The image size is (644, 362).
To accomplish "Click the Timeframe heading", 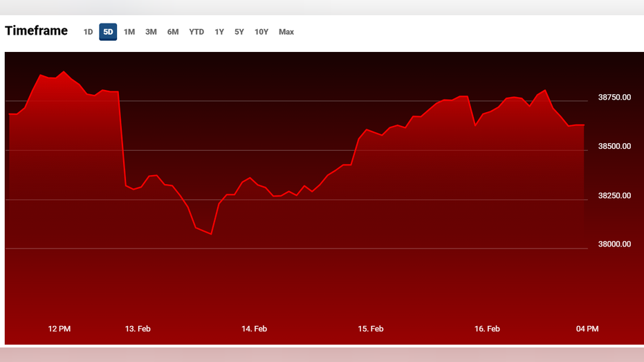I will click(x=36, y=31).
